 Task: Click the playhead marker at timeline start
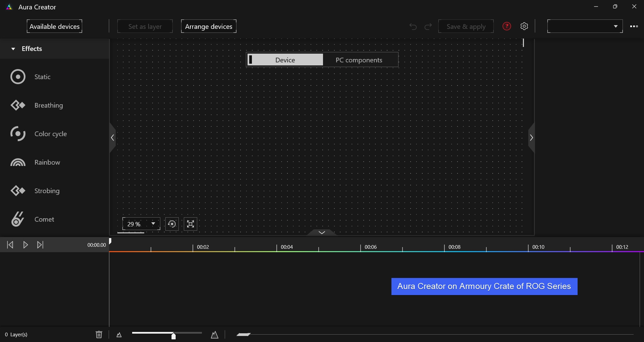coord(110,241)
